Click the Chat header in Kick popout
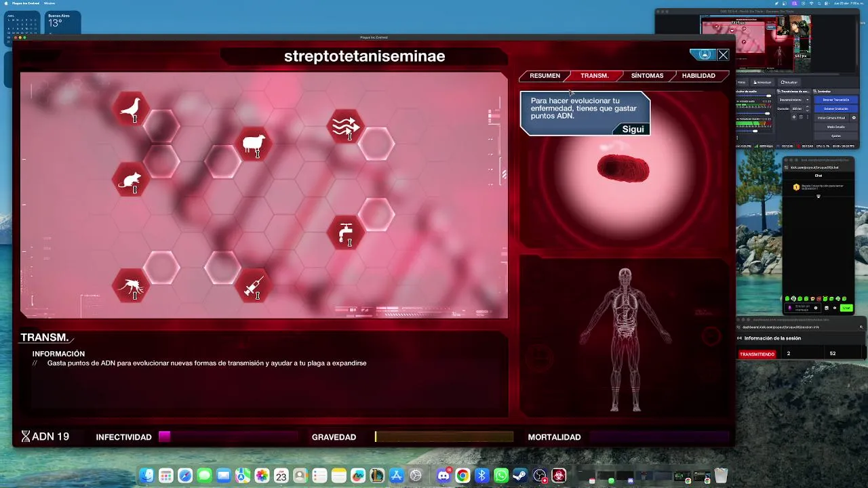The width and height of the screenshot is (868, 488). 818,176
